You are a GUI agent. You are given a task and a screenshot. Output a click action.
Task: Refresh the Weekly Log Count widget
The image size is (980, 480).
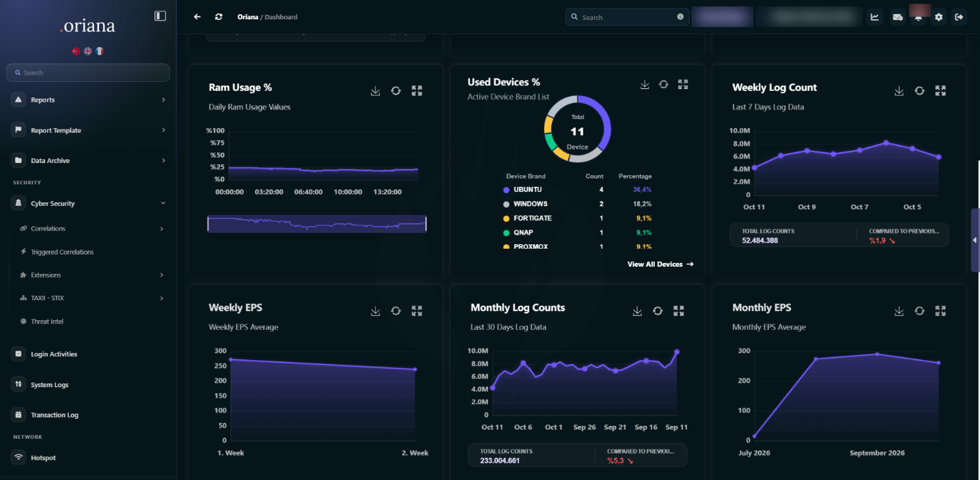point(919,91)
